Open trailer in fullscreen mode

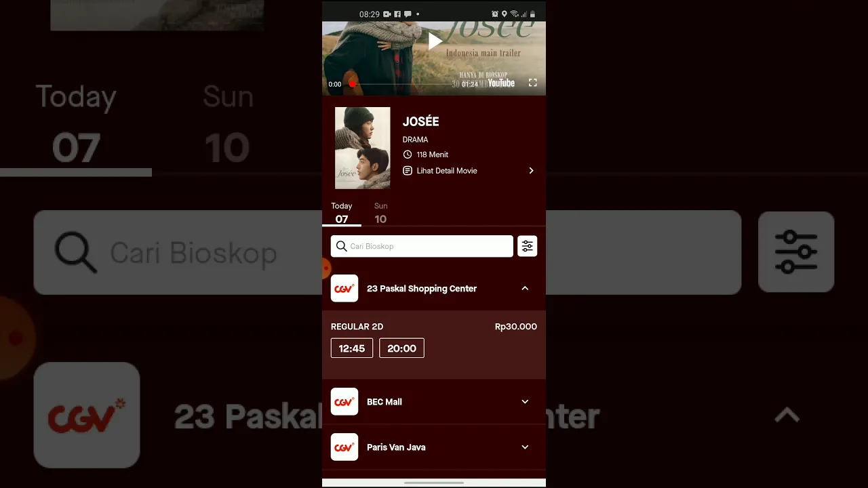point(532,83)
